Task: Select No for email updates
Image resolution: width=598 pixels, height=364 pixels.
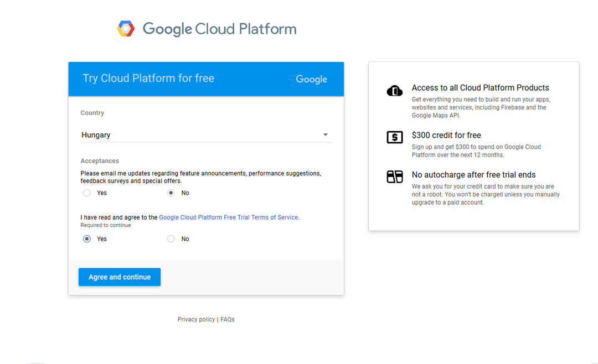Action: click(x=171, y=193)
